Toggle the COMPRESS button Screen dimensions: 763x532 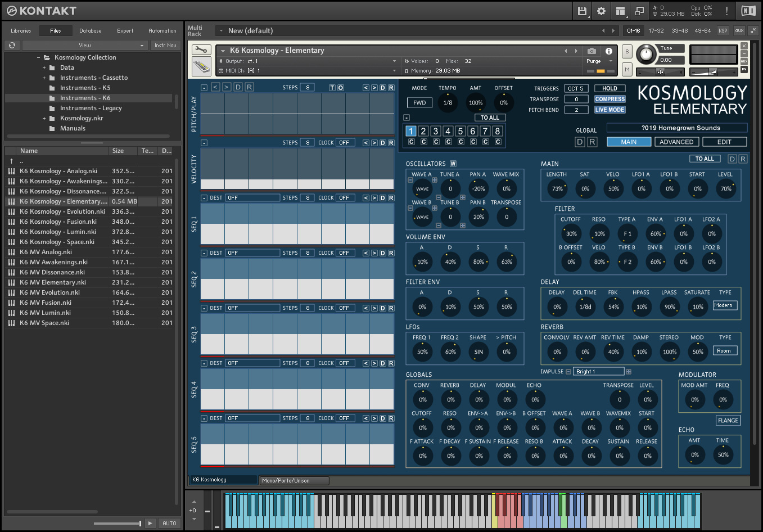click(x=610, y=99)
